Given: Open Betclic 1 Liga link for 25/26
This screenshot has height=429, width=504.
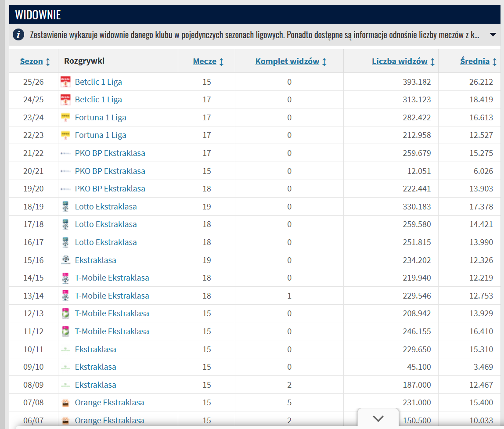Looking at the screenshot, I should [98, 82].
